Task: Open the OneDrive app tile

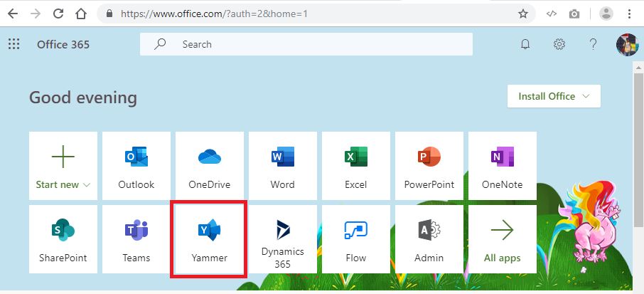Action: point(210,166)
